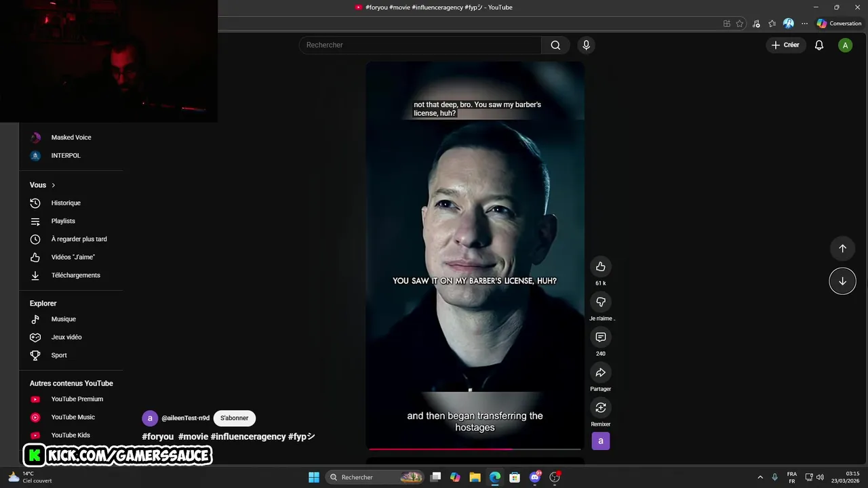Focus the Rechercher YouTube search field
Image resolution: width=868 pixels, height=488 pixels.
(x=420, y=45)
